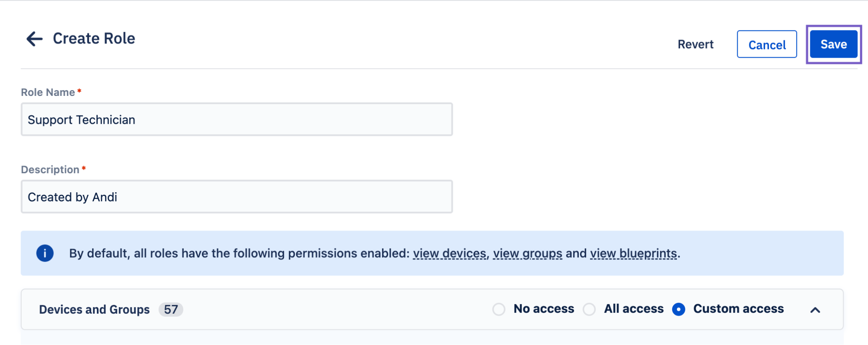Click the blue info icon in banner
The height and width of the screenshot is (345, 868).
[x=45, y=253]
